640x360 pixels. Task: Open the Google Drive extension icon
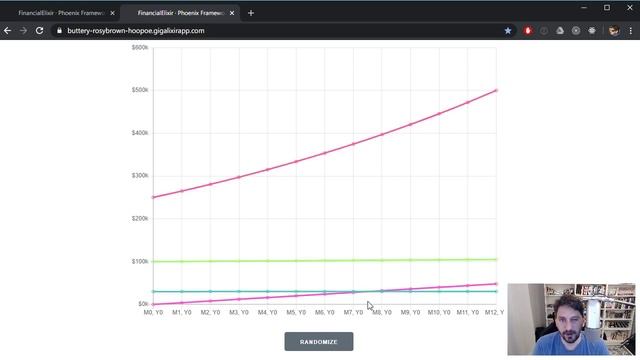click(x=560, y=31)
